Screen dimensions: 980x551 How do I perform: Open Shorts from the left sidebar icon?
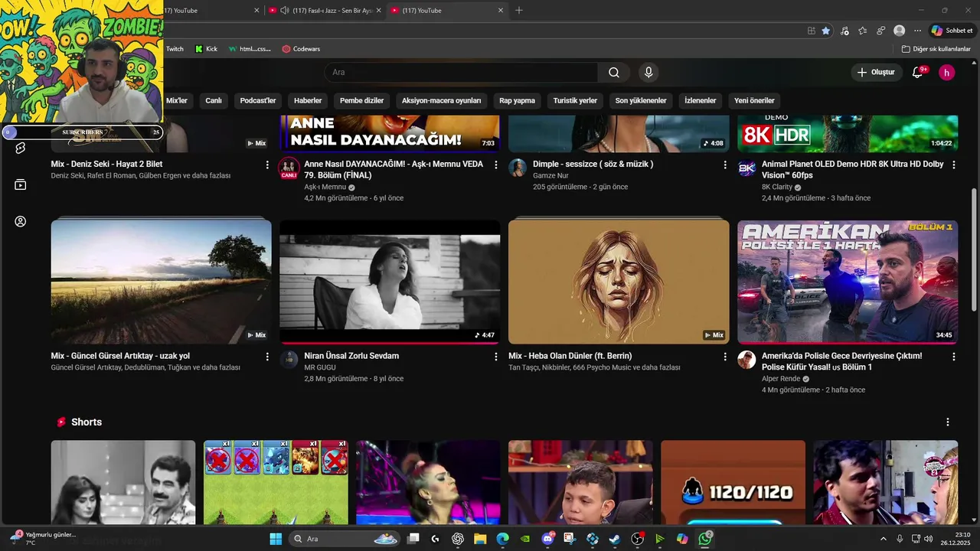pyautogui.click(x=21, y=148)
